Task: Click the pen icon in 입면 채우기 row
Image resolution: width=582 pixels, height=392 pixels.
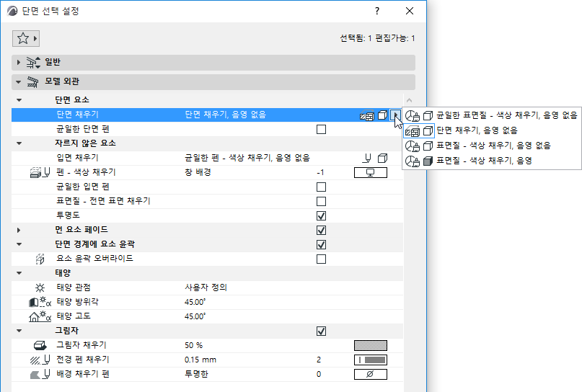Action: [367, 159]
